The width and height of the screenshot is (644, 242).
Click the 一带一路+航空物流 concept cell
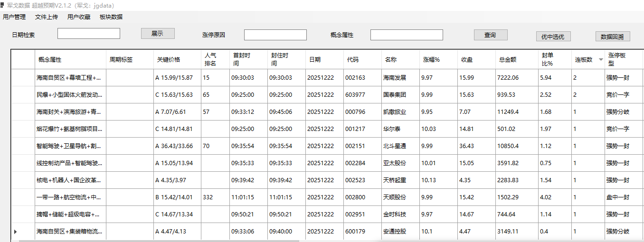(71, 197)
